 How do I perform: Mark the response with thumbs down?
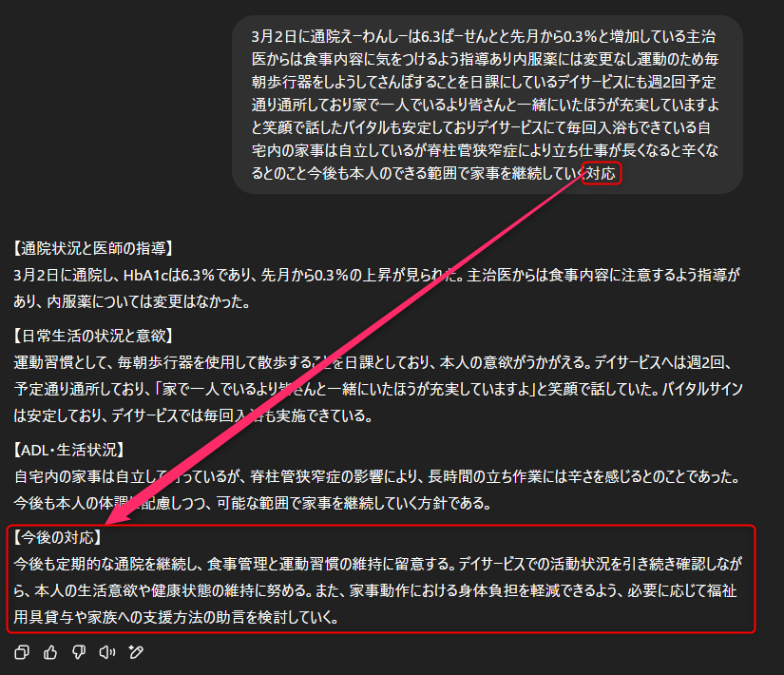point(79,652)
